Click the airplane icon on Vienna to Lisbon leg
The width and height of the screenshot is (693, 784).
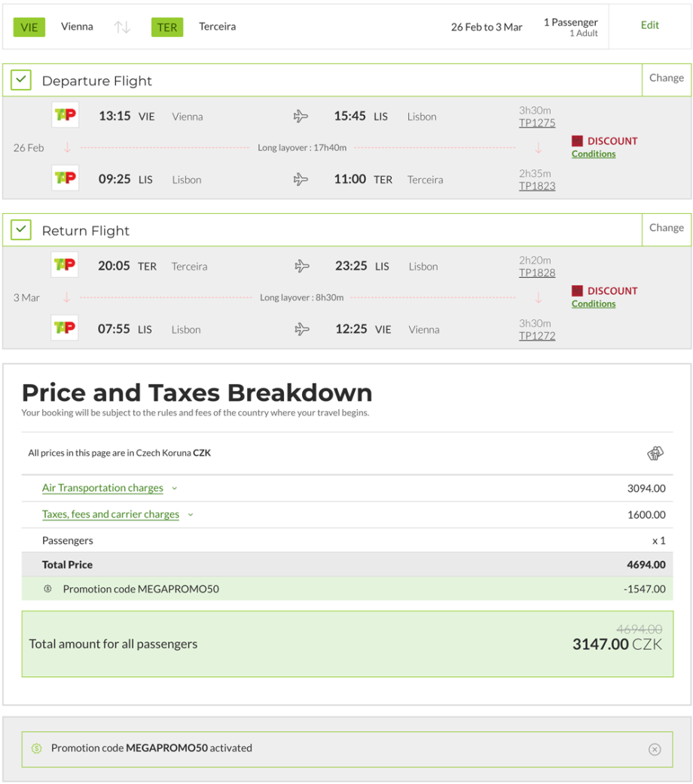301,116
